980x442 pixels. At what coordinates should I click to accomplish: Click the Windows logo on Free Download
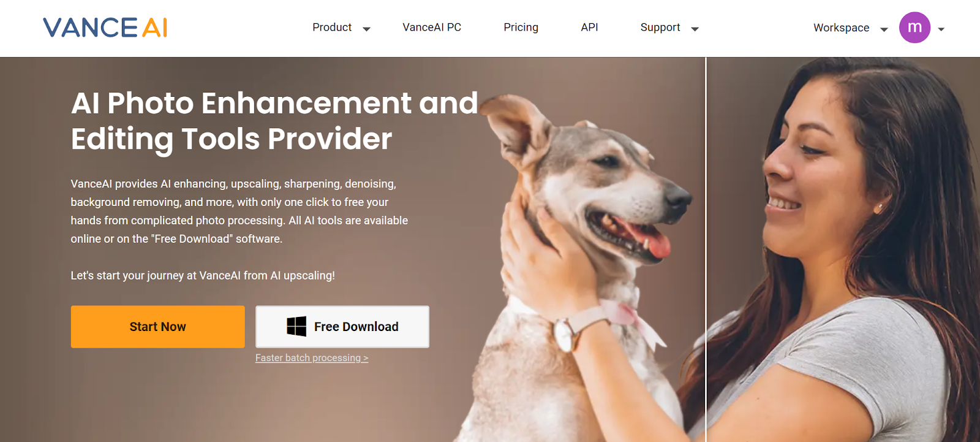click(296, 326)
